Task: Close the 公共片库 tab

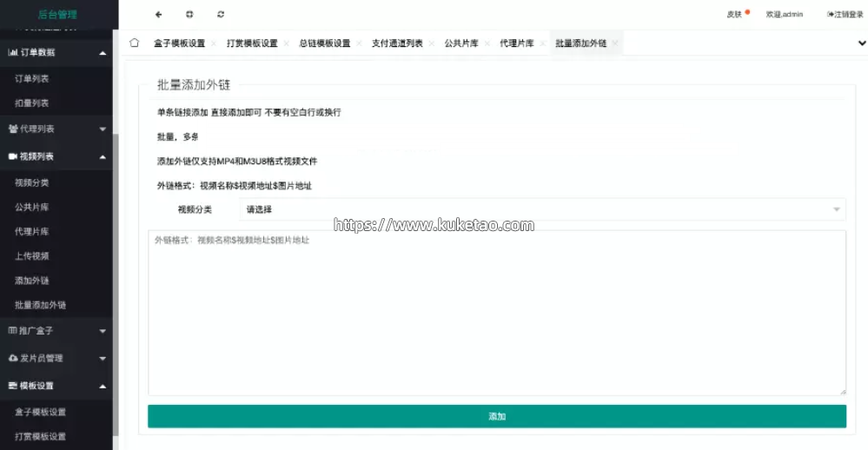Action: click(487, 43)
